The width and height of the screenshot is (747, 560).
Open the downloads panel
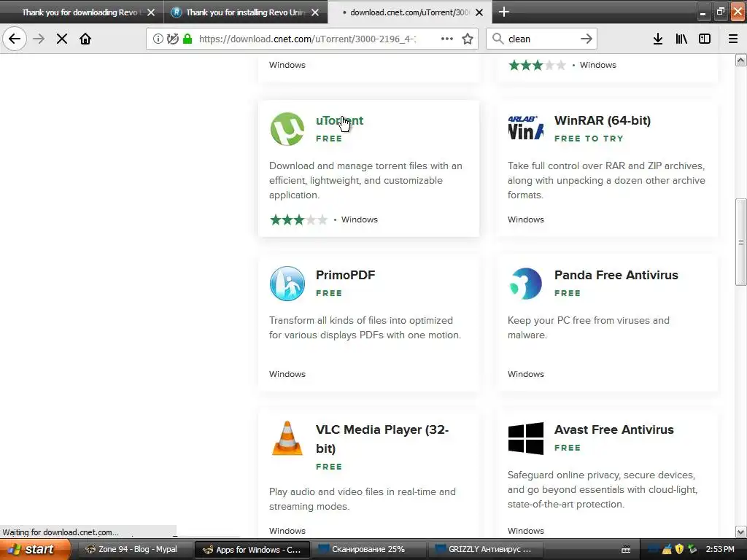tap(658, 39)
